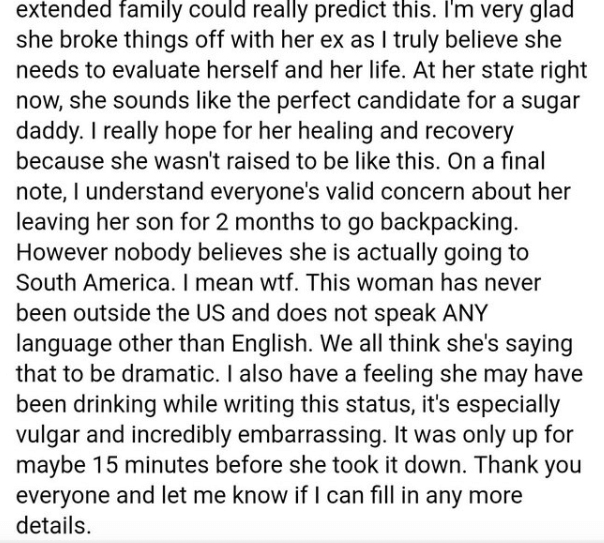Click the final word "details."
This screenshot has width=604, height=543.
[54, 525]
